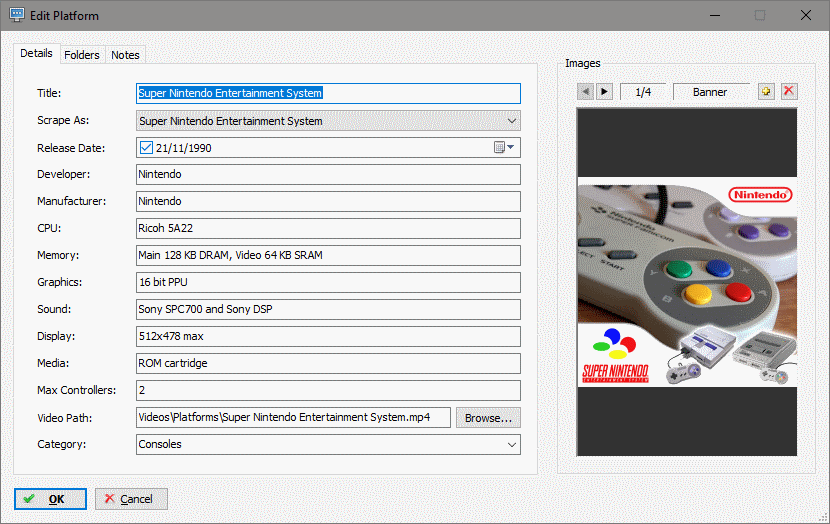Viewport: 830px width, 524px height.
Task: Toggle the Release Date checkbox
Action: [146, 148]
